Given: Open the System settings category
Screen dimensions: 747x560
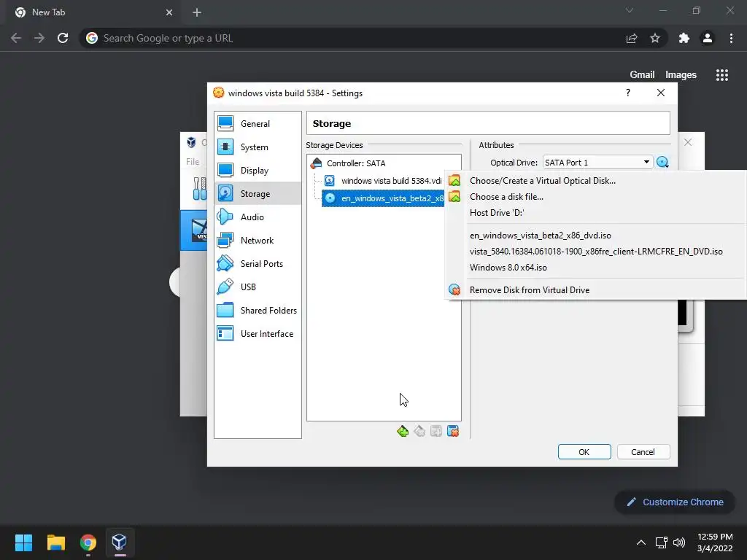Looking at the screenshot, I should pyautogui.click(x=258, y=147).
